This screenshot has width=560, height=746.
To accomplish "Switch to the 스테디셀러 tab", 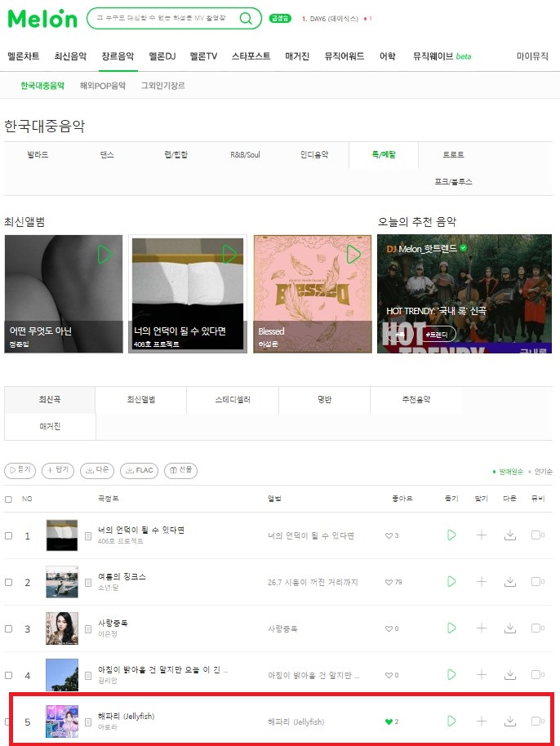I will pos(233,400).
